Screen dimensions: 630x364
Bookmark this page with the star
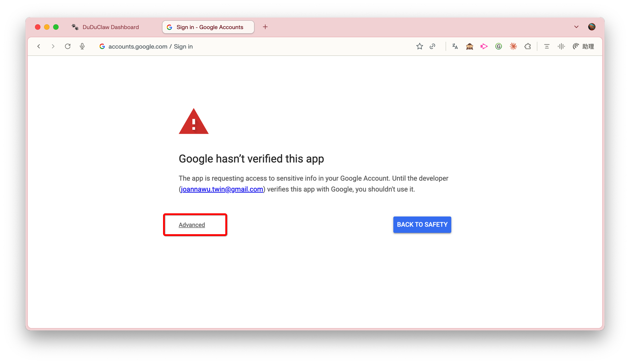(x=419, y=47)
